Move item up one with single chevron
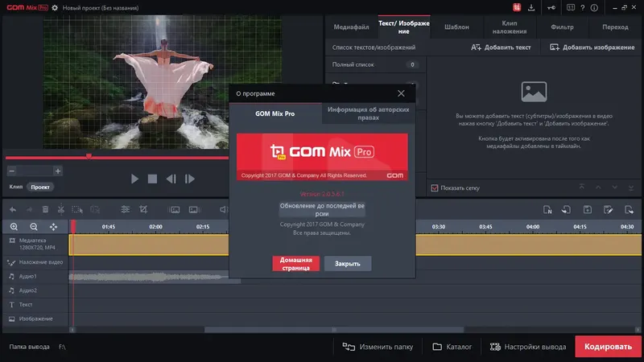The width and height of the screenshot is (644, 362). [598, 187]
